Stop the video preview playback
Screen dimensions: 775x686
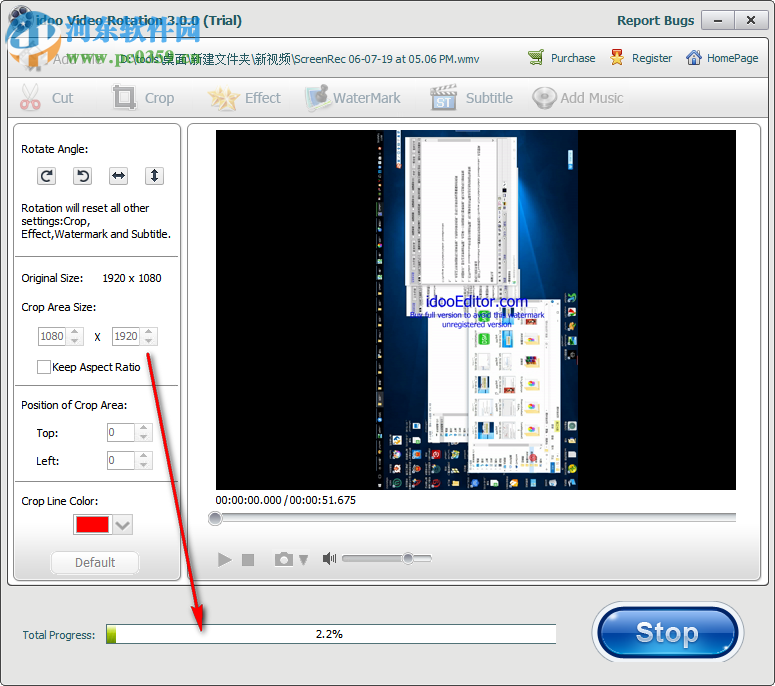248,559
